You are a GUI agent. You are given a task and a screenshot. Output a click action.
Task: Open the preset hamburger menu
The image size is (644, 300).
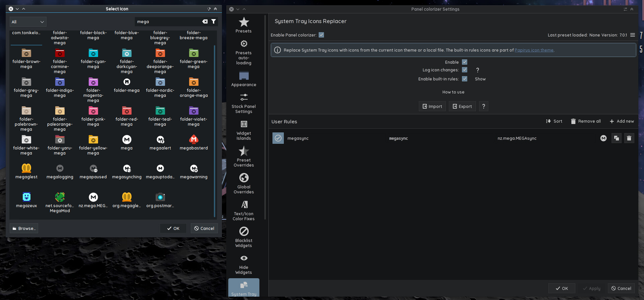click(633, 35)
